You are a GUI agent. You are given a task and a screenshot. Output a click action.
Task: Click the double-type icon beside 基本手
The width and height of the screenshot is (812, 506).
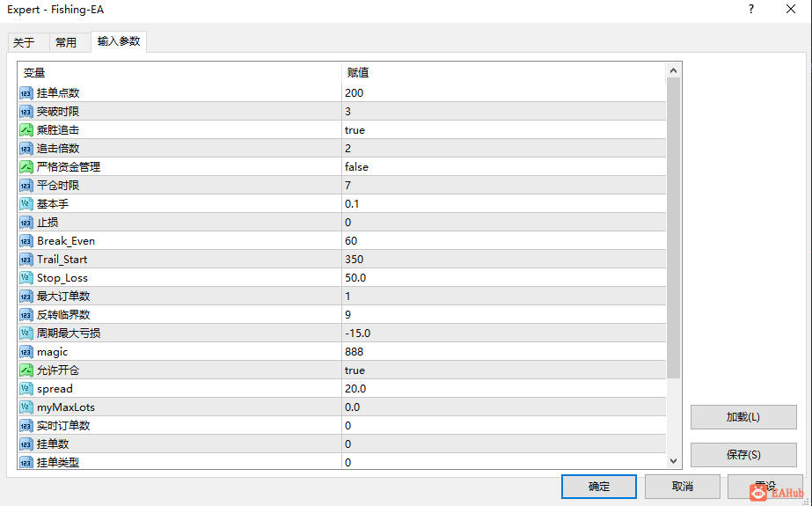click(26, 204)
